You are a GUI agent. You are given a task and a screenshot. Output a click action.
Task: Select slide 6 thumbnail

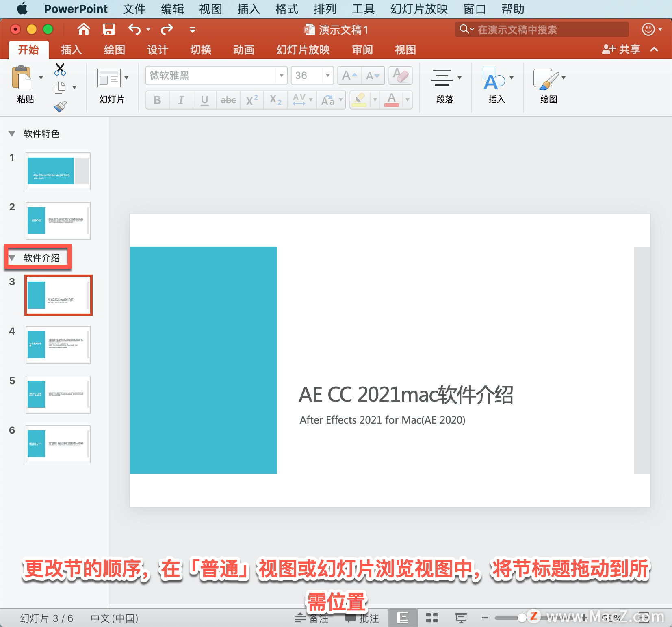click(58, 444)
